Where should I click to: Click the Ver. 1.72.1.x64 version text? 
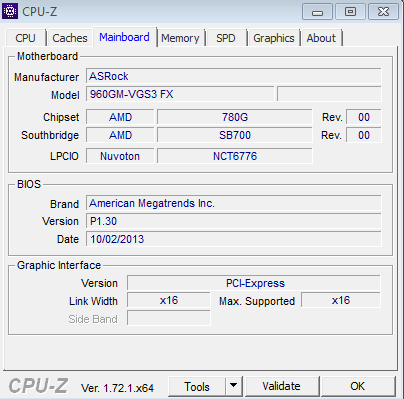[x=117, y=388]
